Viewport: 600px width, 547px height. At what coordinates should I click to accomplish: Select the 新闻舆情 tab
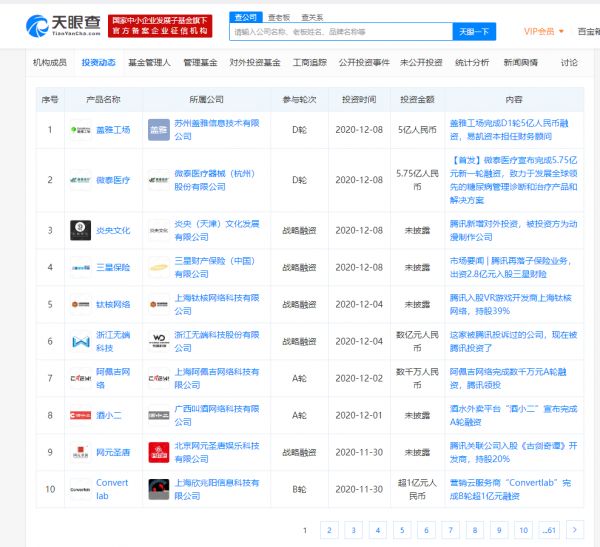coord(520,62)
